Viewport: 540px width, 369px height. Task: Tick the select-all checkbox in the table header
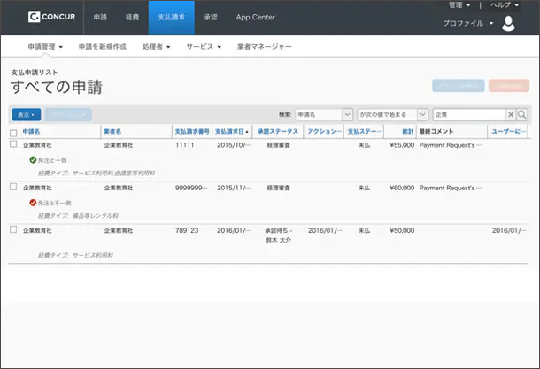13,133
